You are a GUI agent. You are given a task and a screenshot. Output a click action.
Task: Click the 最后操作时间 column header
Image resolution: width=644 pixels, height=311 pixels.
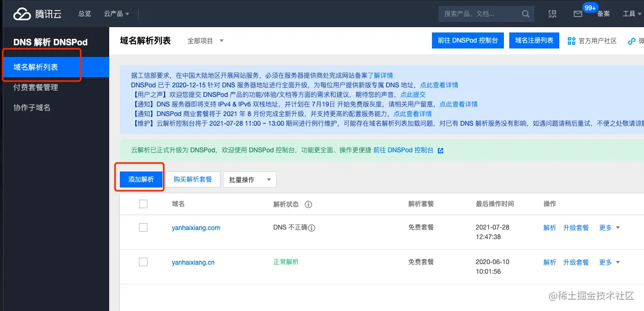[x=495, y=204]
